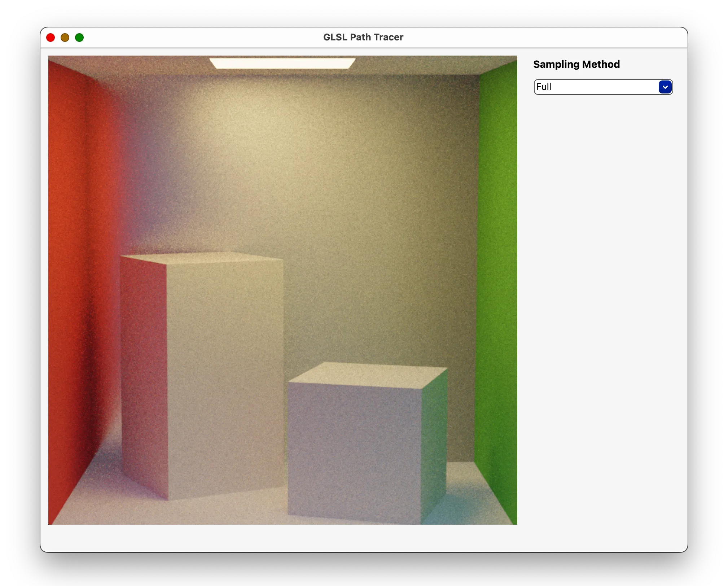Viewport: 728px width, 586px height.
Task: Maximize the window with the green button
Action: coord(80,37)
